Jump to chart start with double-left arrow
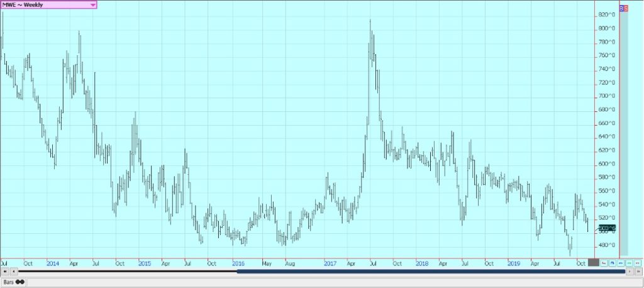Screen dimensions: 644x288 tap(5, 272)
